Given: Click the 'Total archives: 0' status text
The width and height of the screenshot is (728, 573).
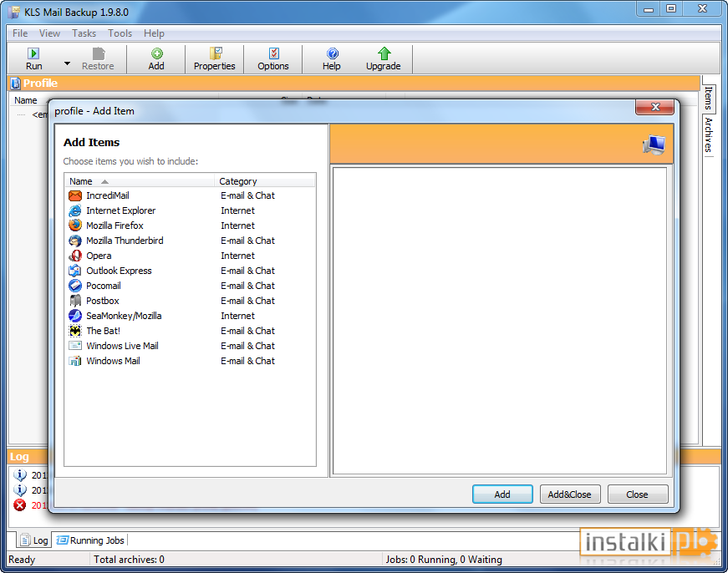Looking at the screenshot, I should (x=129, y=560).
